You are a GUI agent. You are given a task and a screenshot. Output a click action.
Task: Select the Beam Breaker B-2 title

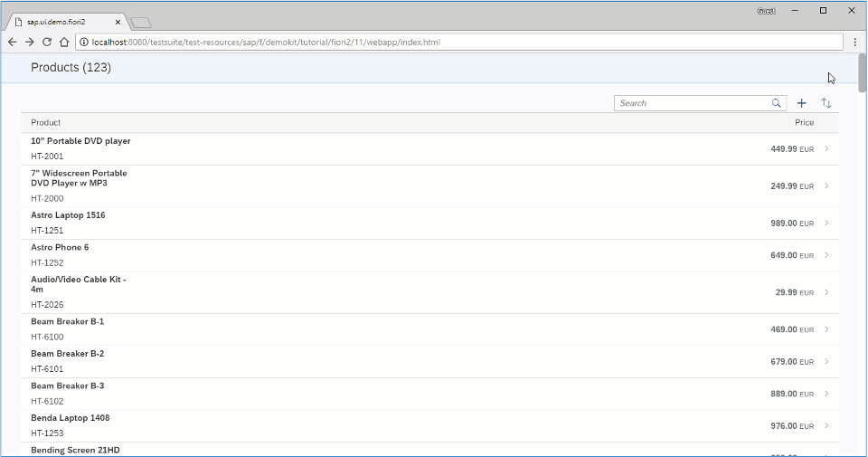[x=68, y=354]
